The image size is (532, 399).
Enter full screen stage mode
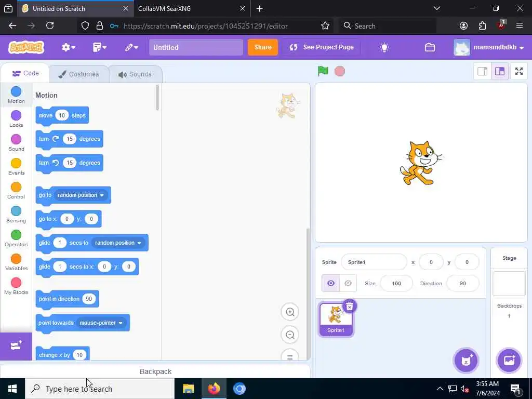(519, 71)
